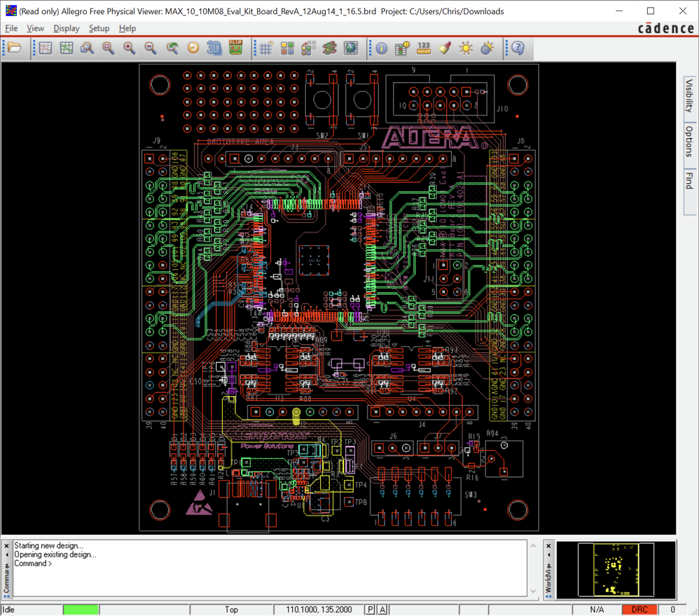
Task: Open the File menu
Action: (x=11, y=28)
